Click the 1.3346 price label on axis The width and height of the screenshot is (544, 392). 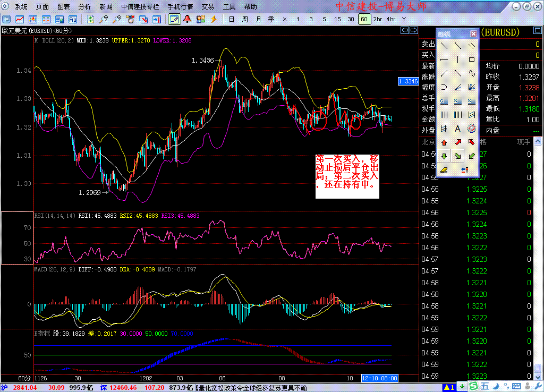(408, 81)
